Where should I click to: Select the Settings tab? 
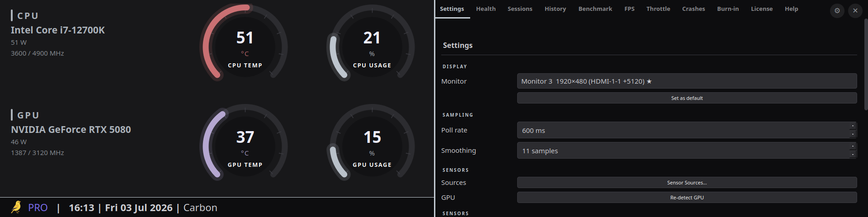pyautogui.click(x=452, y=9)
